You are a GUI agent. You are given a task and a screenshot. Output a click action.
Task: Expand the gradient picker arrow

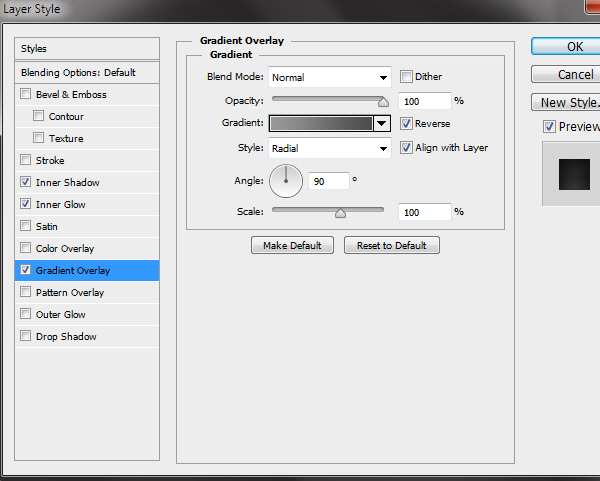[381, 124]
